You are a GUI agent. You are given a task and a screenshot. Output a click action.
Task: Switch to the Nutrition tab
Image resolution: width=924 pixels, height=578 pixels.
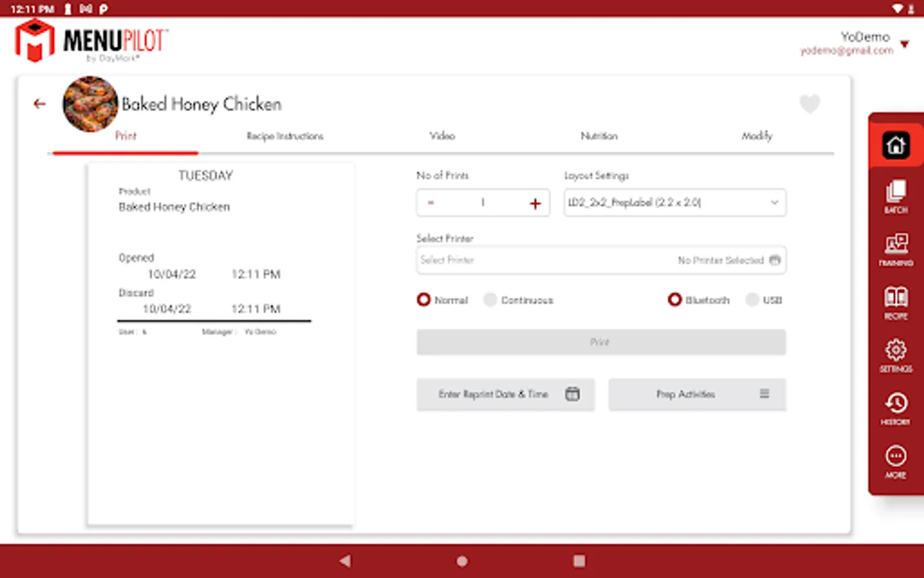599,136
